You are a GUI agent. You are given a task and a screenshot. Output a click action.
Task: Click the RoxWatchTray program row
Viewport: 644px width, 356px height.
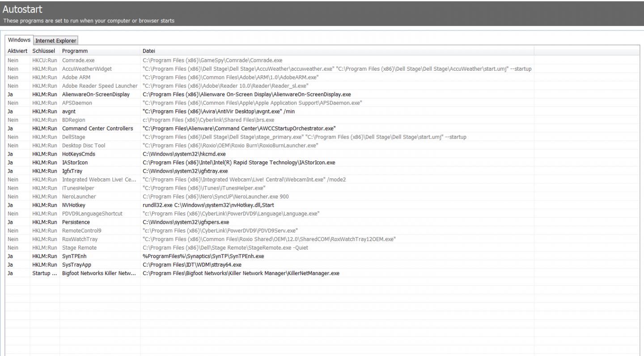80,239
